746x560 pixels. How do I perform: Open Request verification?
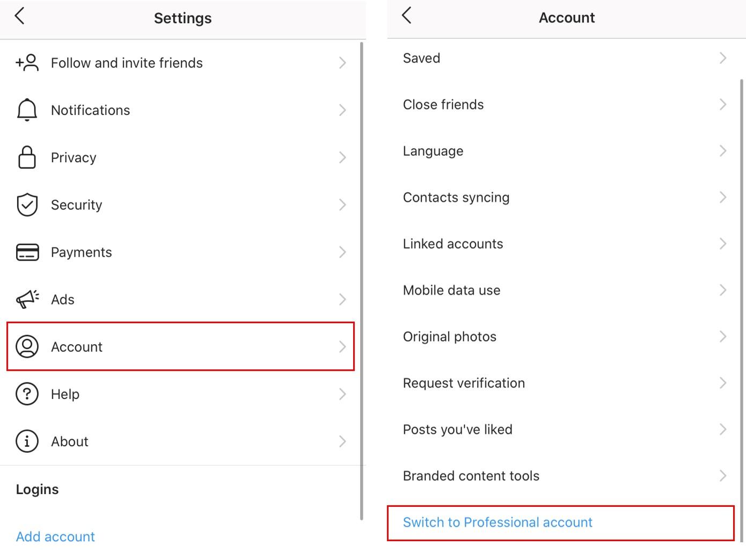(x=464, y=383)
